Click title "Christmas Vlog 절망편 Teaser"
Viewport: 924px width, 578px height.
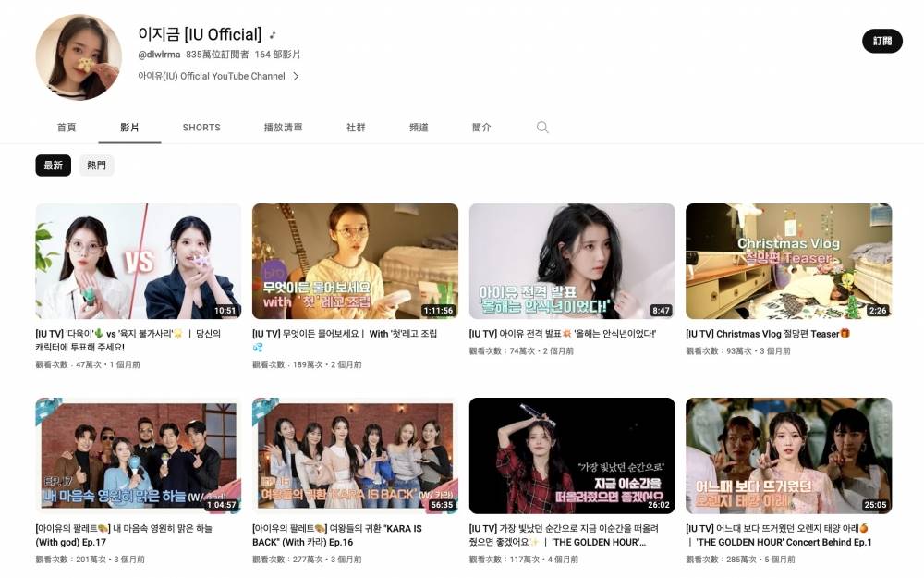(768, 334)
